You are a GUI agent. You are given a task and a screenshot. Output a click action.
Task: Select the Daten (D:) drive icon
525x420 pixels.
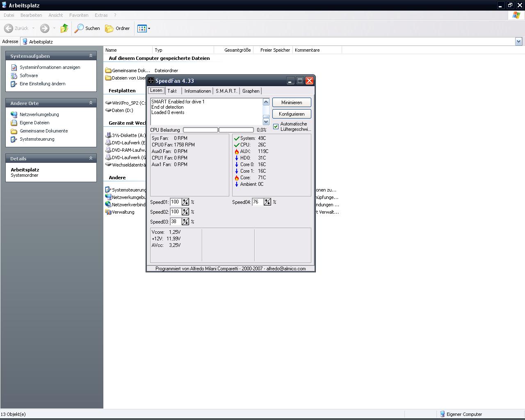point(108,110)
